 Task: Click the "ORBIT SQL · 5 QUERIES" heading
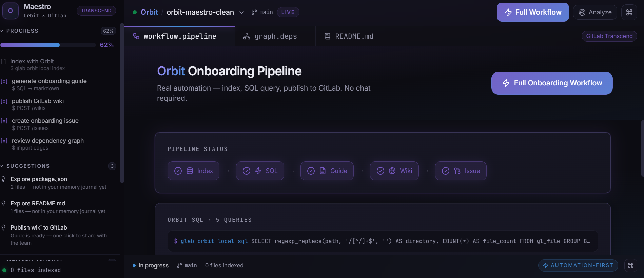(x=210, y=220)
